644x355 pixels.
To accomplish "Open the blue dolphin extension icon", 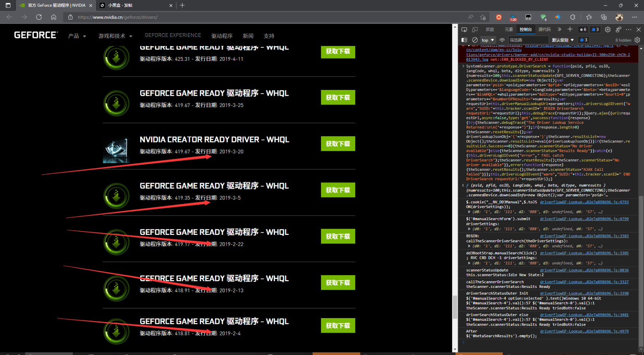I will [x=558, y=17].
